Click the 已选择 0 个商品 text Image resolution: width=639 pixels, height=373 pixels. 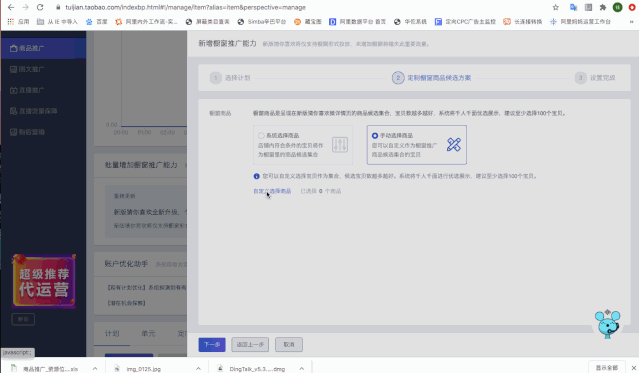click(x=321, y=191)
